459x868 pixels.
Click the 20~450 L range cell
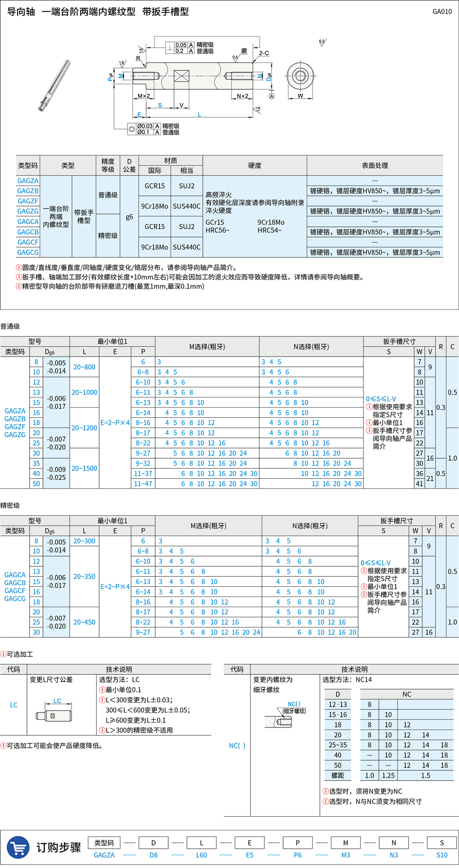(84, 622)
